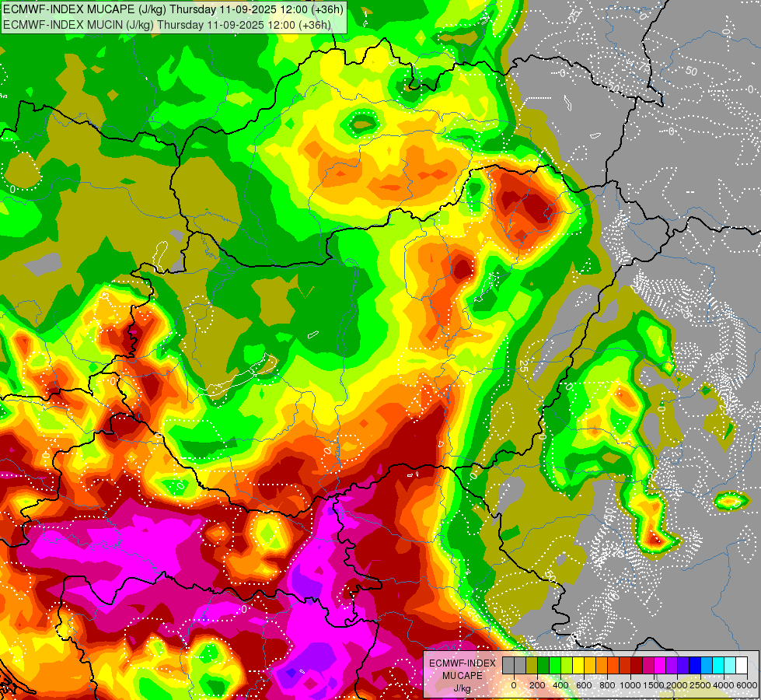Click the dark maroon swatch right of the 1000 tick
The height and width of the screenshot is (700, 761).
637,665
